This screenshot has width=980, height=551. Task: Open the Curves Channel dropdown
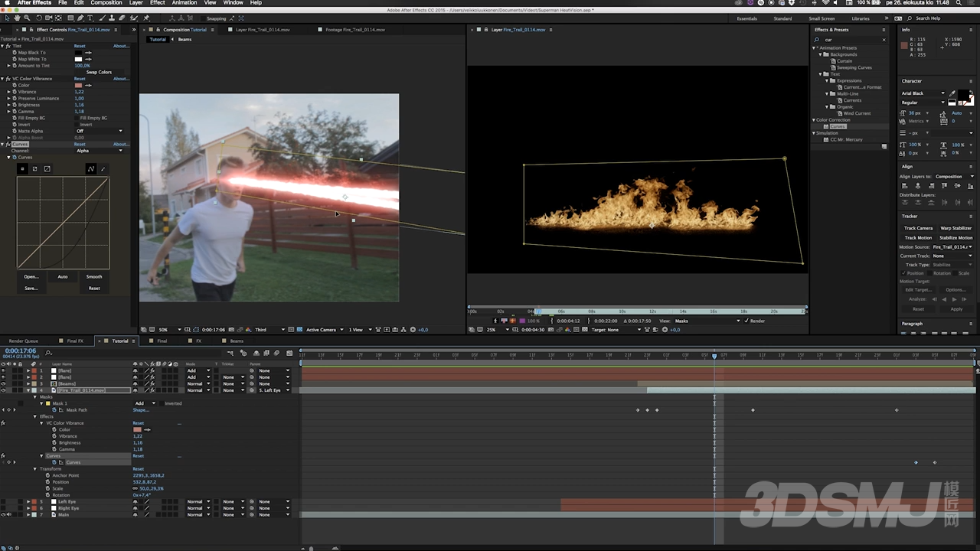tap(99, 151)
